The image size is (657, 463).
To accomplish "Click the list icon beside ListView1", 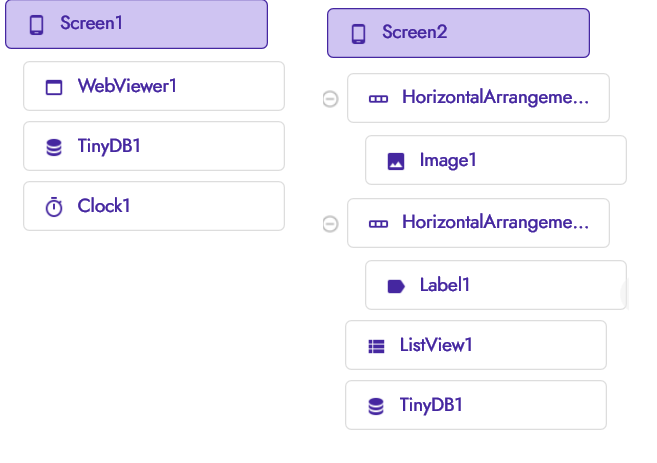I will tap(376, 346).
